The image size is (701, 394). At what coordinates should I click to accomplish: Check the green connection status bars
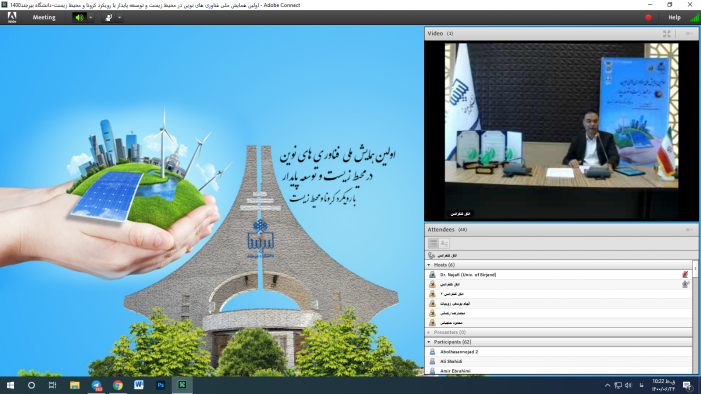pos(695,18)
